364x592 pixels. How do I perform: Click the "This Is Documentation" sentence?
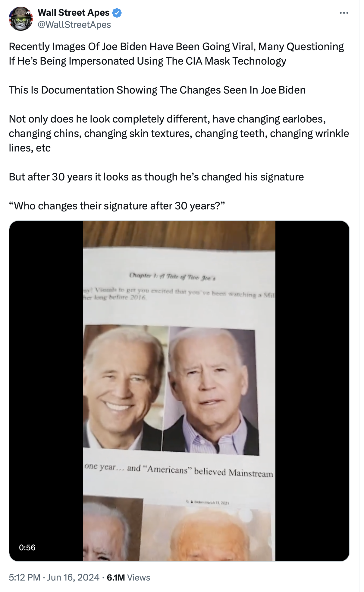(x=157, y=90)
